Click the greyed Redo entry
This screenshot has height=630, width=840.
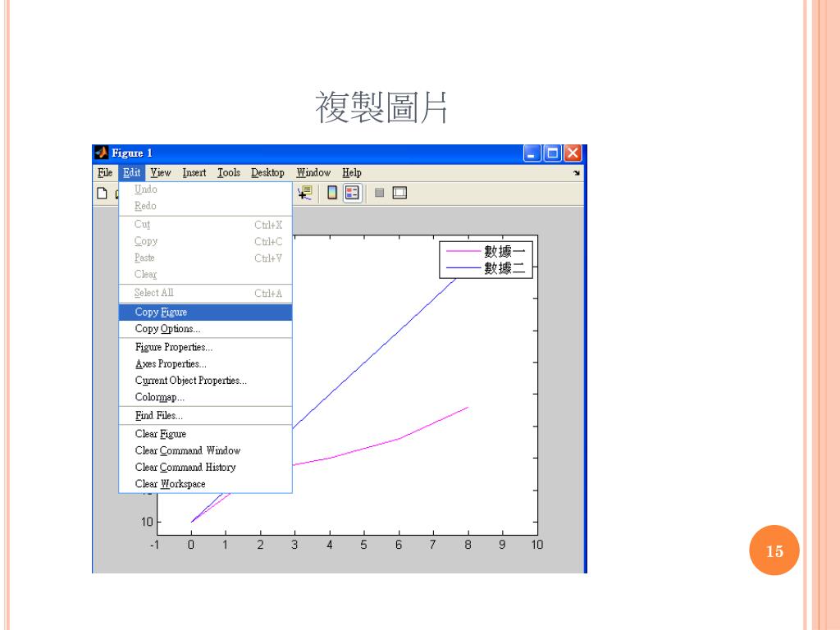point(206,206)
